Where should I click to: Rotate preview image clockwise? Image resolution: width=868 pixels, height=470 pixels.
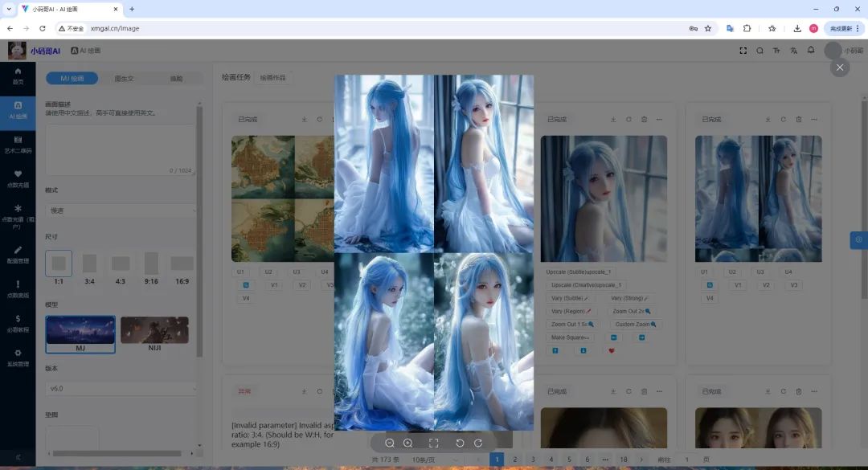pos(478,443)
